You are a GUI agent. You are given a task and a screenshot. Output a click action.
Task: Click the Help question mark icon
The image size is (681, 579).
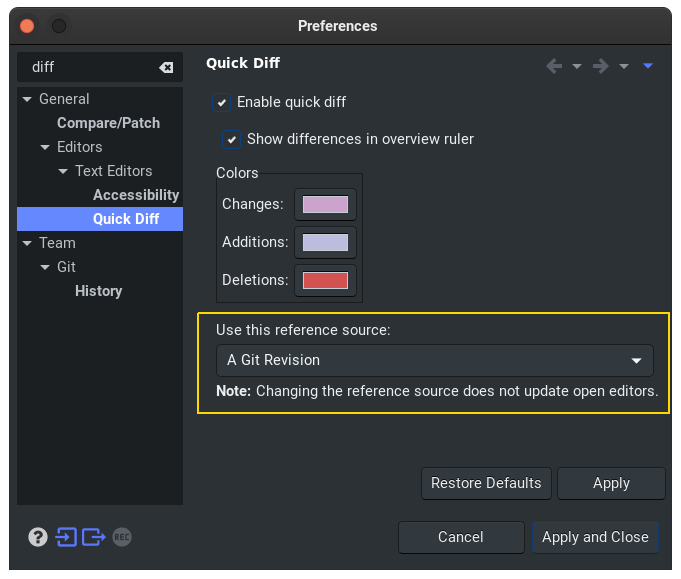tap(38, 537)
